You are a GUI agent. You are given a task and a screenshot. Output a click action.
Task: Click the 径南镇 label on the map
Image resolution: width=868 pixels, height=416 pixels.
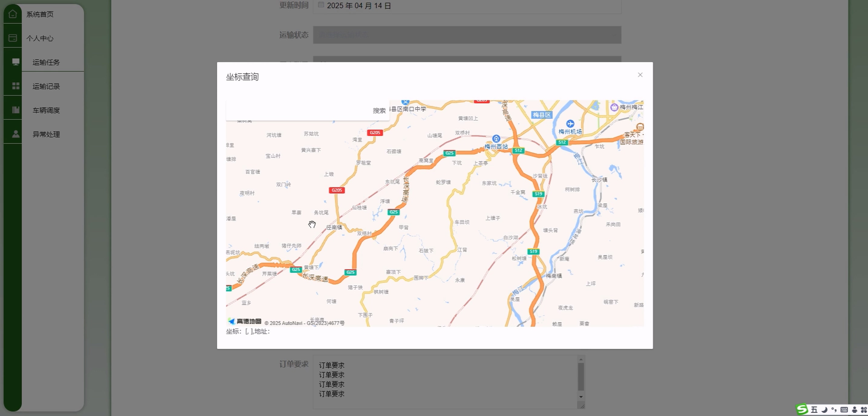click(334, 228)
